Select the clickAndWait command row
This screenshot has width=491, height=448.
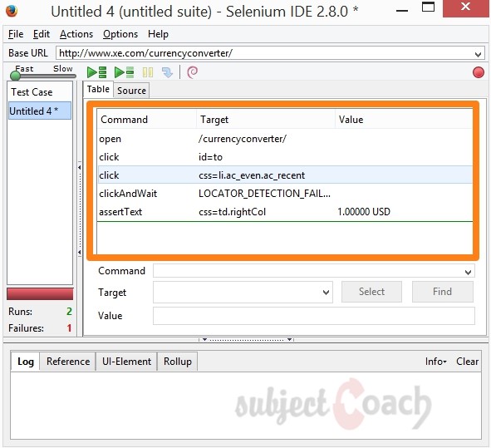click(285, 194)
